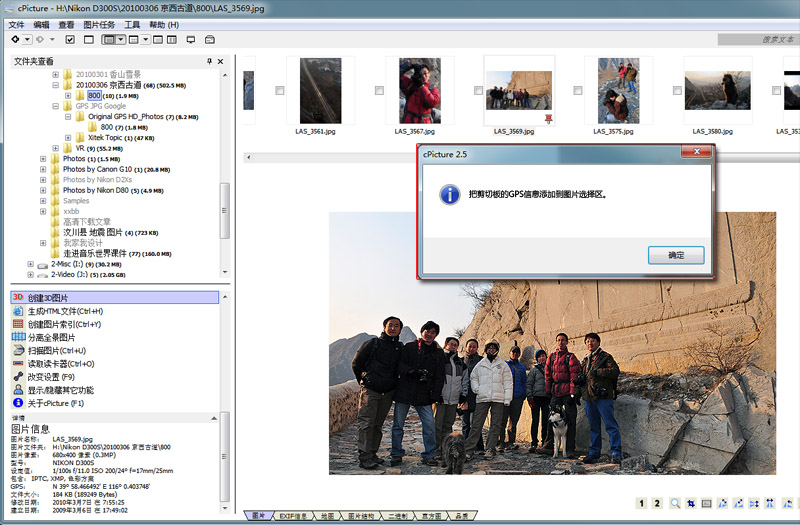The image size is (800, 525).
Task: Click the crop tool icon below image
Action: pos(692,503)
